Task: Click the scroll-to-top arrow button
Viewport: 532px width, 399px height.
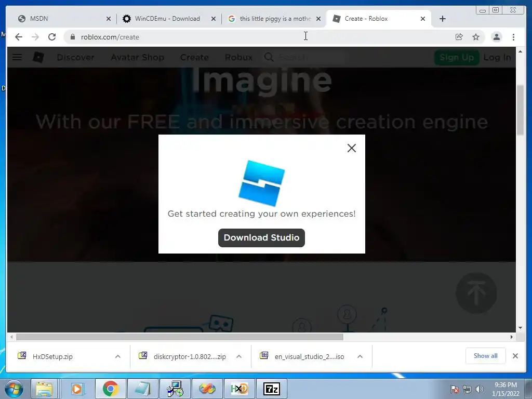Action: point(476,293)
